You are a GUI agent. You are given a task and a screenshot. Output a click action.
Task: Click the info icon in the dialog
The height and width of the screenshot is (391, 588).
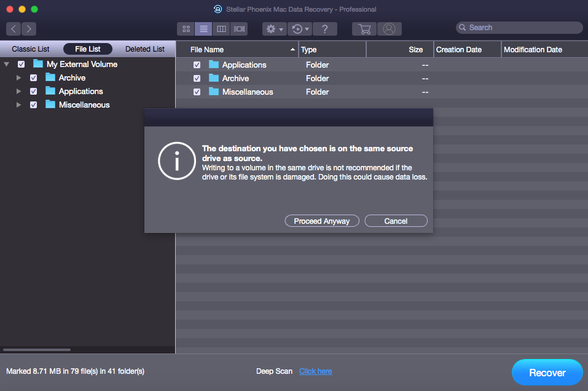tap(177, 161)
